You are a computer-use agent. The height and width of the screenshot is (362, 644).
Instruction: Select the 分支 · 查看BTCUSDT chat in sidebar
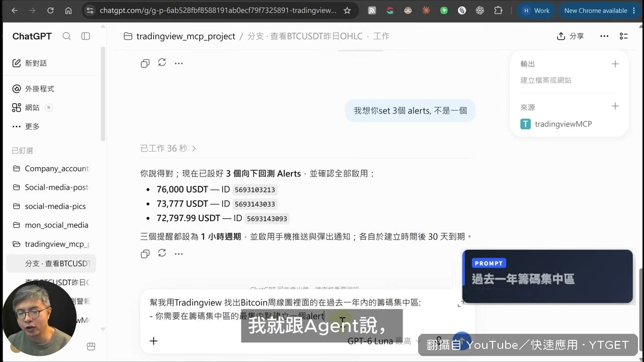point(50,263)
